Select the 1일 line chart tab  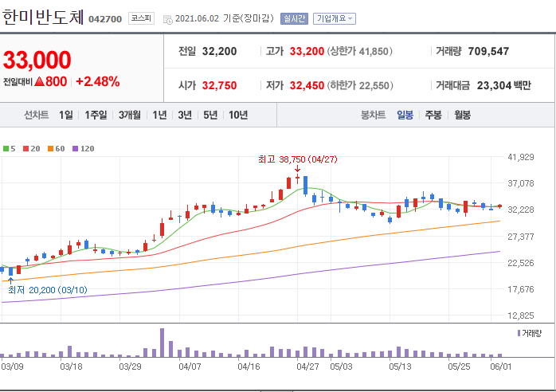coord(66,115)
